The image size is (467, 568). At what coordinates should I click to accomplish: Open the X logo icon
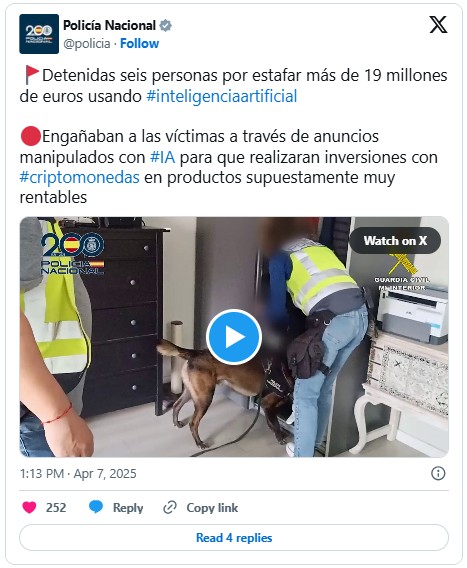point(438,25)
